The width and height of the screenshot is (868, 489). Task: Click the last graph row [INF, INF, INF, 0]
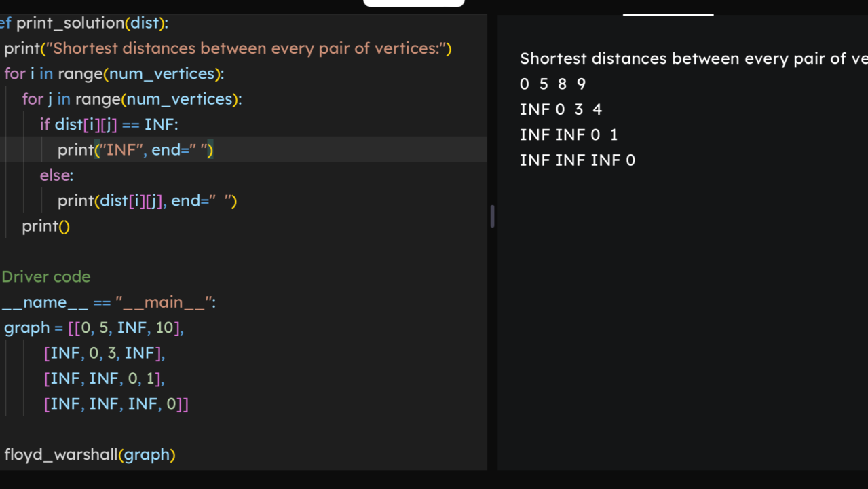[x=116, y=404]
